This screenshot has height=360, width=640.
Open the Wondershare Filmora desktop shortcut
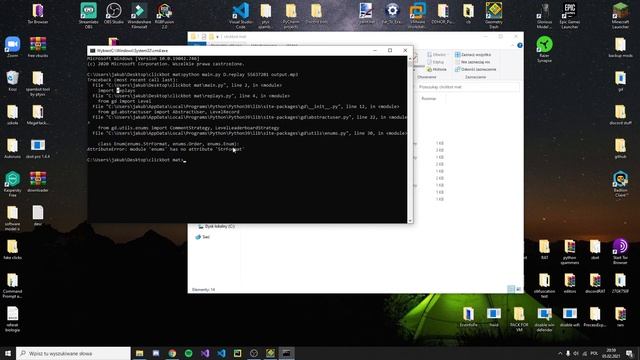pos(139,16)
